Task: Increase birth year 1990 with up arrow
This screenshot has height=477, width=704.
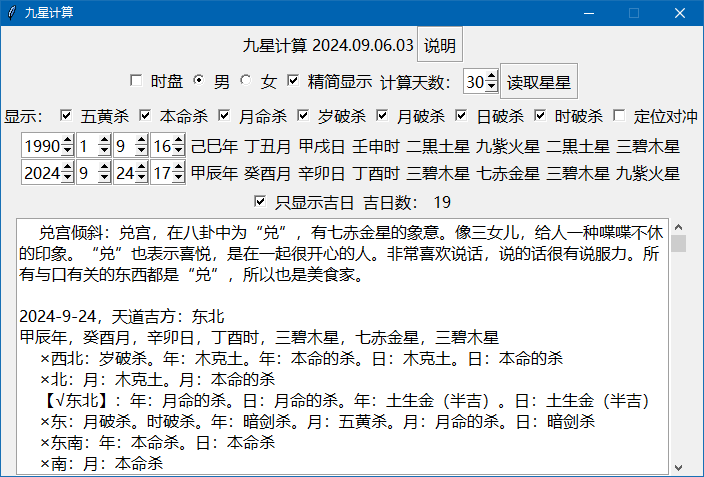Action: tap(67, 140)
